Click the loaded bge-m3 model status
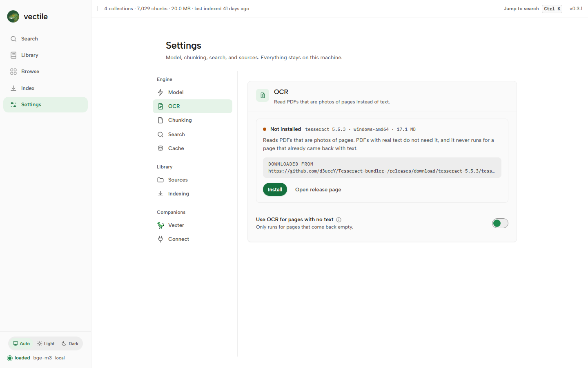This screenshot has width=588, height=368. coord(36,358)
